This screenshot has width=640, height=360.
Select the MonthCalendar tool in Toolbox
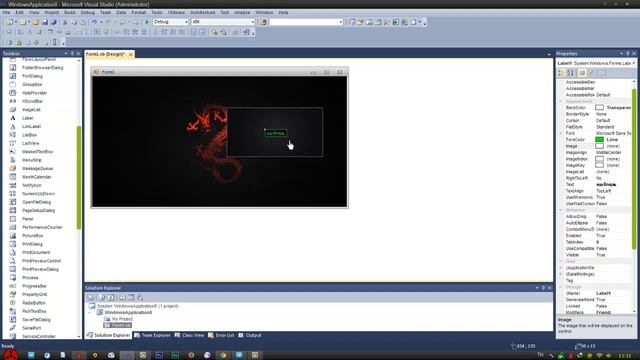coord(36,177)
